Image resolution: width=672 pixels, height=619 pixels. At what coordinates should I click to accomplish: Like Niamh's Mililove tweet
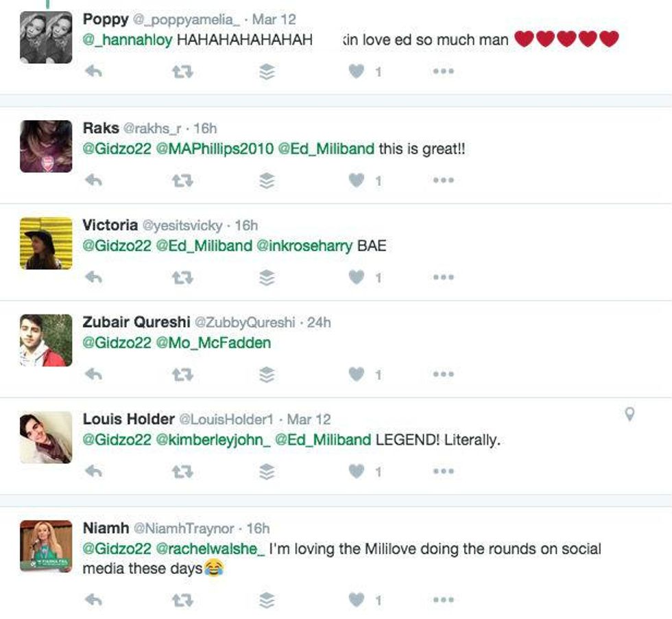356,600
